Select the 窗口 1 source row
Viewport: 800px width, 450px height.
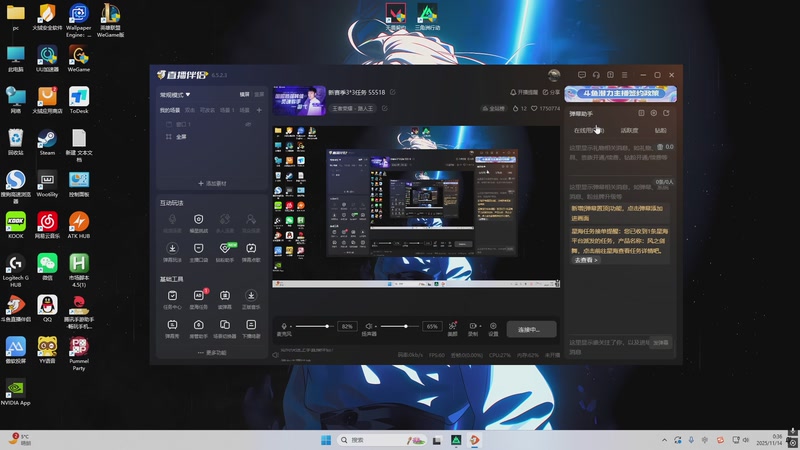[x=212, y=124]
